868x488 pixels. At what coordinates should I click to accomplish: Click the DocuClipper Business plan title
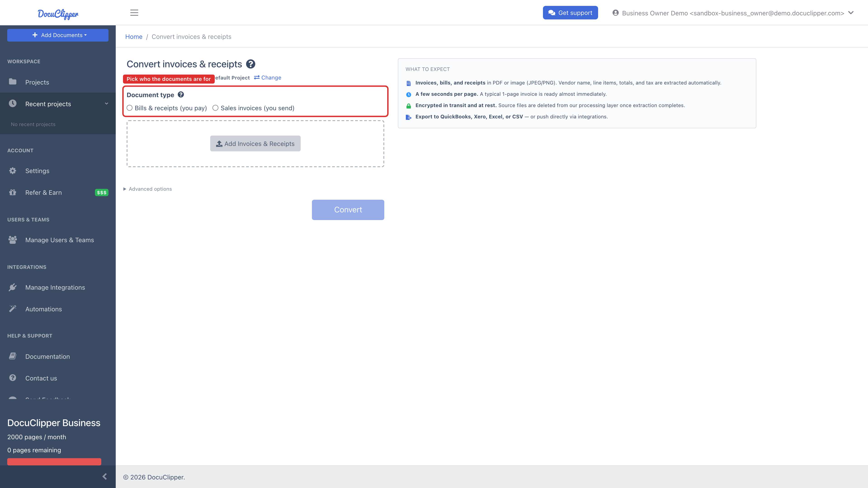54,423
